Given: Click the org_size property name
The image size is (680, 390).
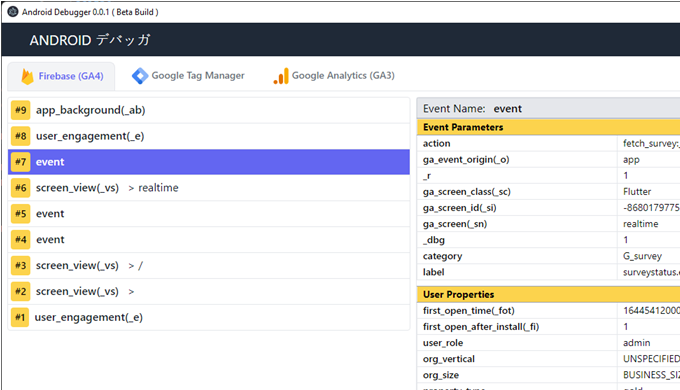Looking at the screenshot, I should pos(441,375).
